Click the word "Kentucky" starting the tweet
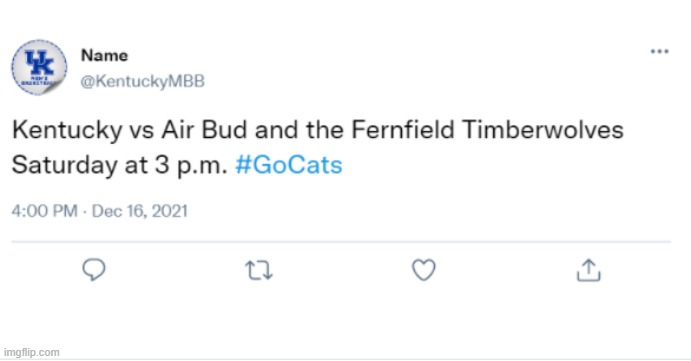Image resolution: width=691 pixels, height=361 pixels. click(x=67, y=130)
